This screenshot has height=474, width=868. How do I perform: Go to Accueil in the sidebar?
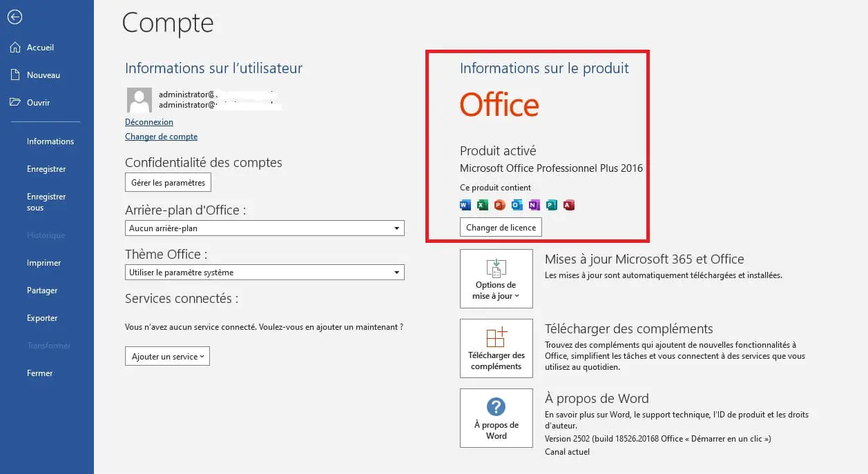click(40, 48)
